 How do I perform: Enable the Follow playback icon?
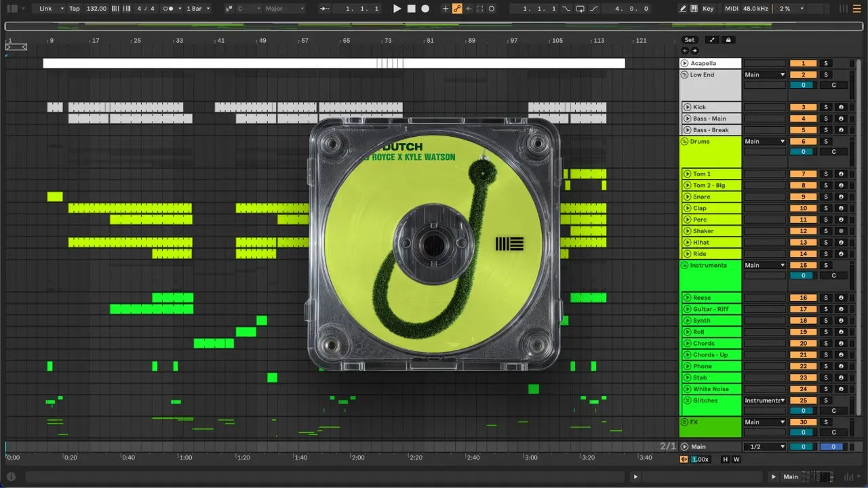coord(325,9)
